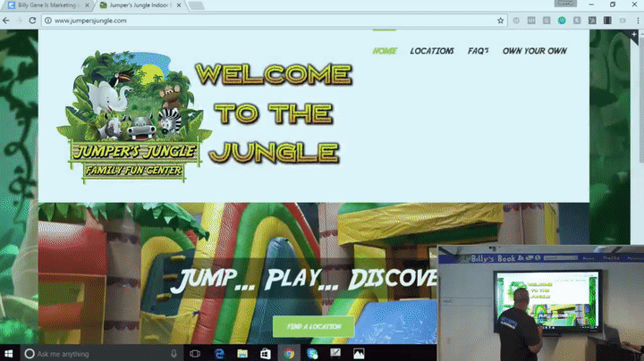
Task: Go to the FAQ's page
Action: coord(478,51)
